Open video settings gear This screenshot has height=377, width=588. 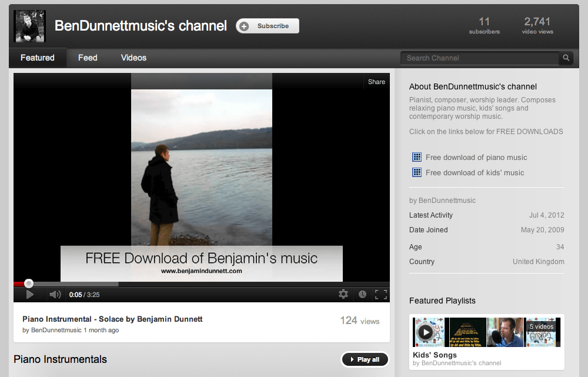[x=343, y=294]
